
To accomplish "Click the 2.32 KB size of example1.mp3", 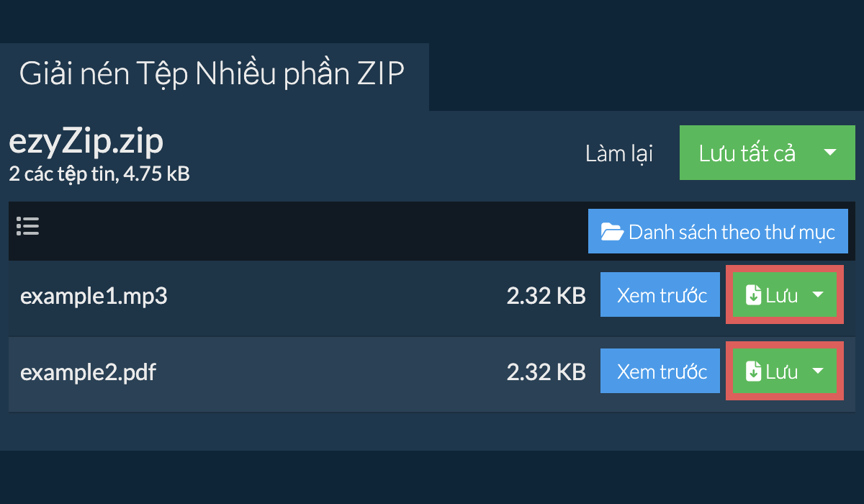I will (x=546, y=296).
